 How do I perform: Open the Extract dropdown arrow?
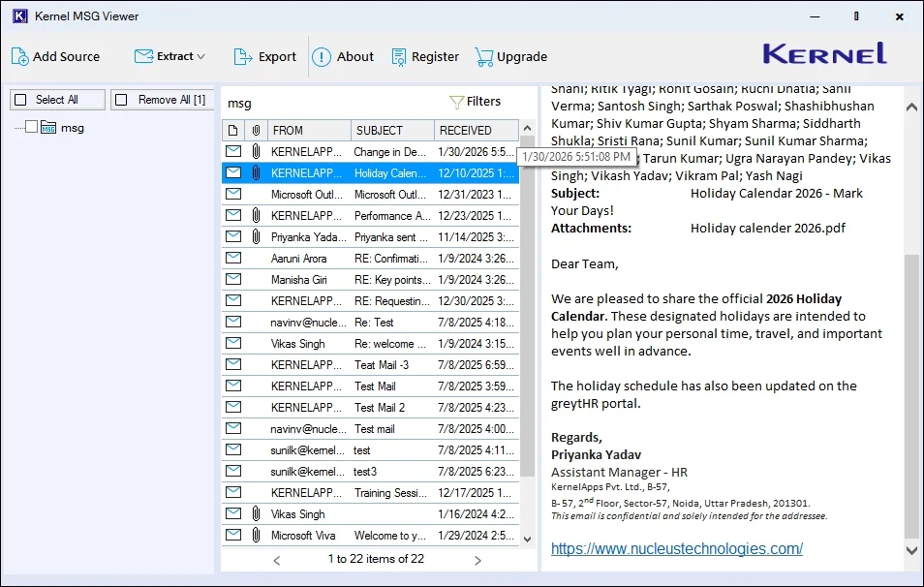click(x=200, y=56)
